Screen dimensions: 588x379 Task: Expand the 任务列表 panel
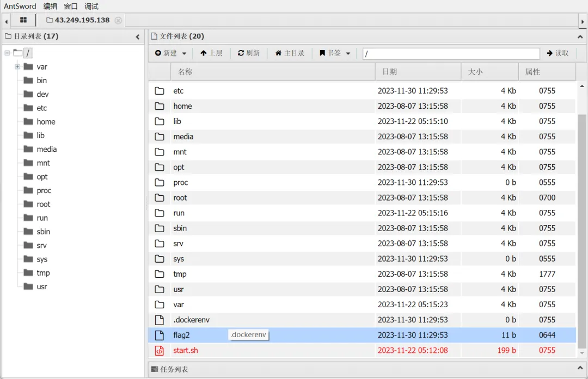(x=580, y=368)
